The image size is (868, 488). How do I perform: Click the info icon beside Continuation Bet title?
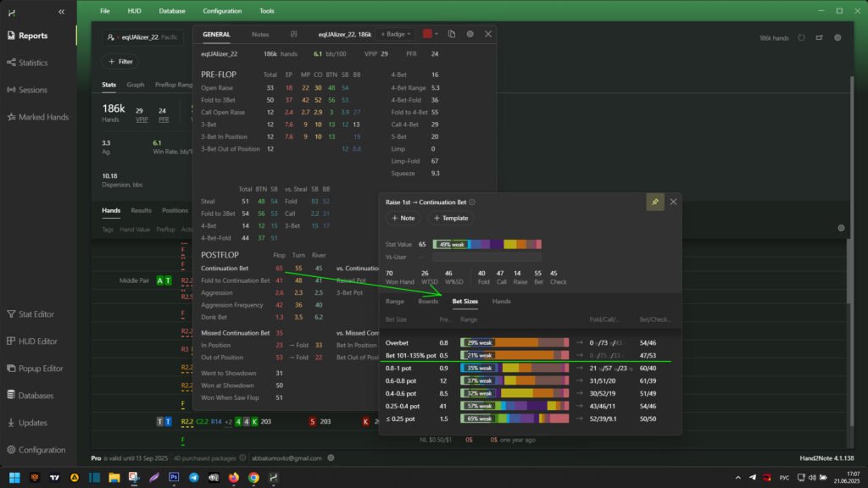pos(472,202)
